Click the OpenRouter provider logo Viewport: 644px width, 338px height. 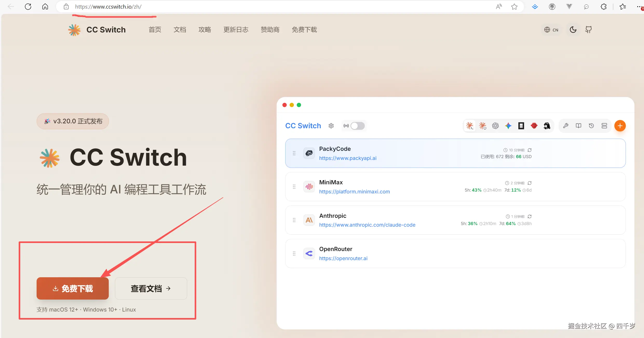pyautogui.click(x=309, y=254)
